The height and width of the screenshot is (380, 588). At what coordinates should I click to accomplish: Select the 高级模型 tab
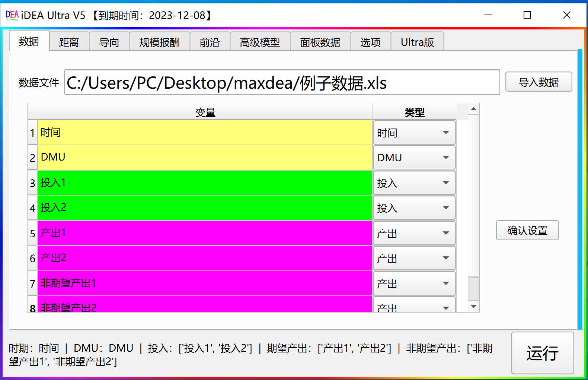click(x=260, y=42)
